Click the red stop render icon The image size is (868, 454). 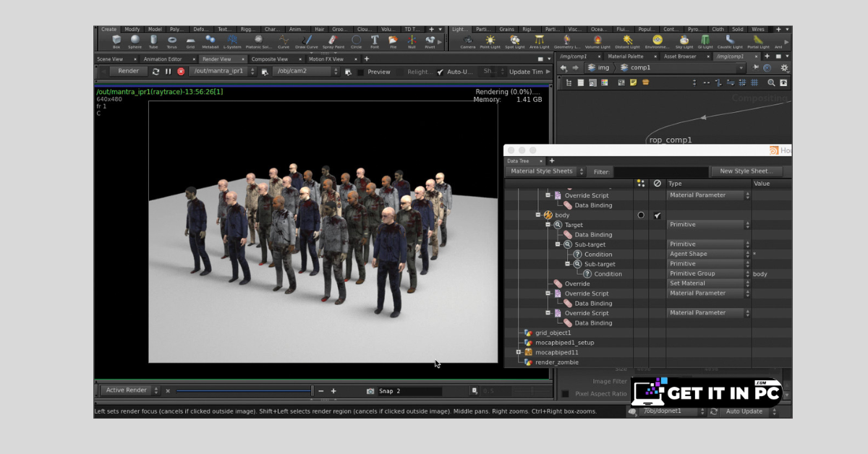click(181, 72)
